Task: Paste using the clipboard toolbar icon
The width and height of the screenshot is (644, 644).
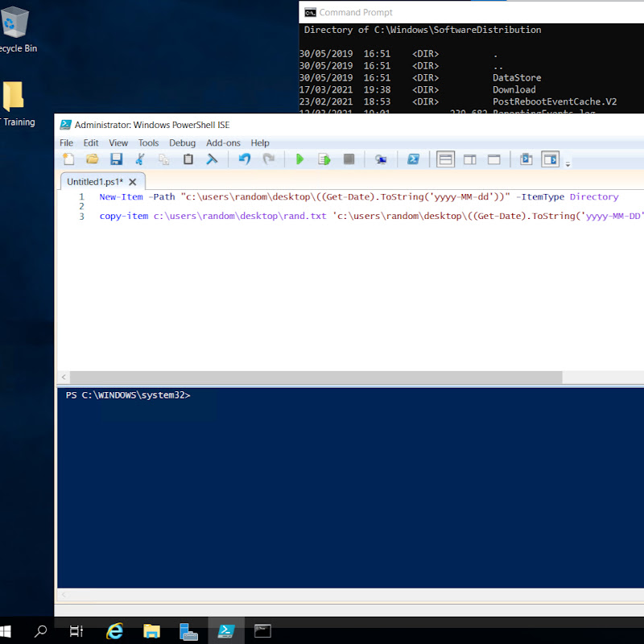Action: point(188,159)
